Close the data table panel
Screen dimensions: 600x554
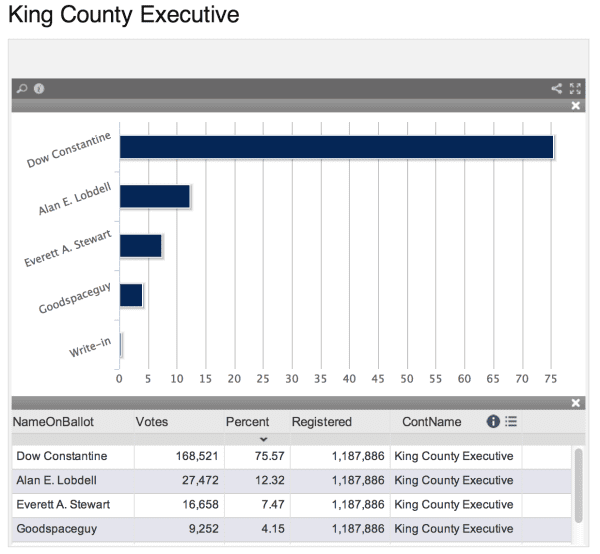point(576,402)
